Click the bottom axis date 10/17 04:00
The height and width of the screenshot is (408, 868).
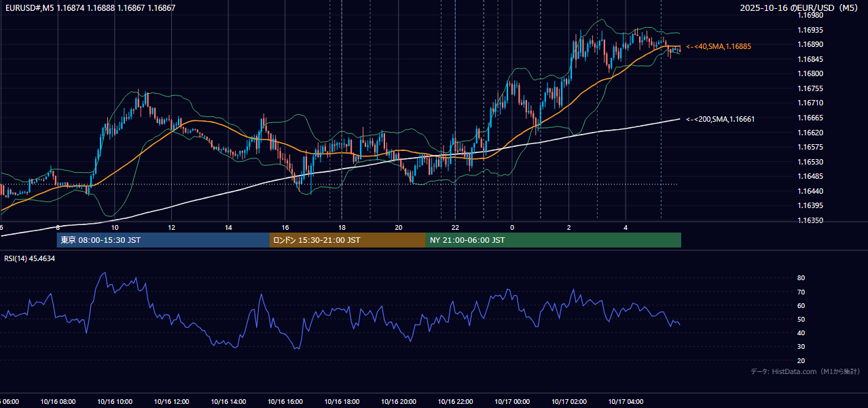(626, 401)
